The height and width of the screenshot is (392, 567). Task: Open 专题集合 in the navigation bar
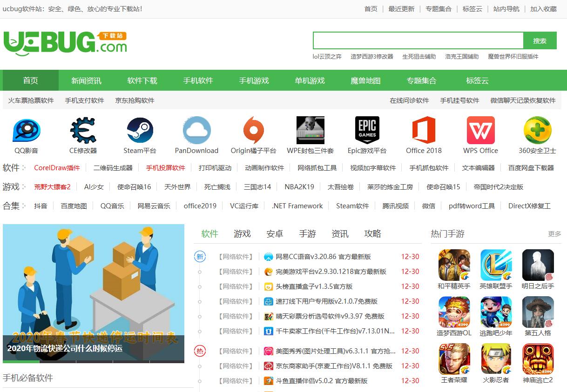coord(422,80)
